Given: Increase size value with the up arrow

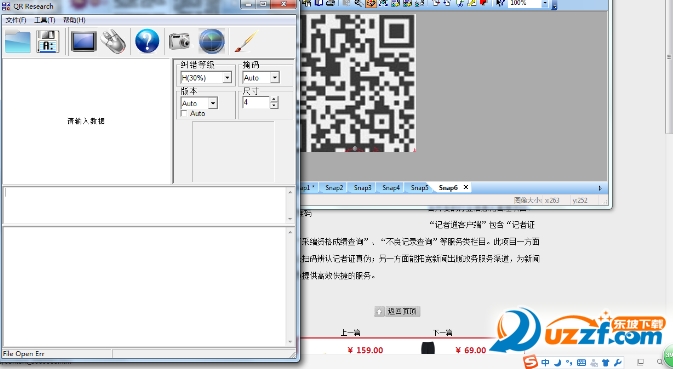Looking at the screenshot, I should tap(274, 100).
